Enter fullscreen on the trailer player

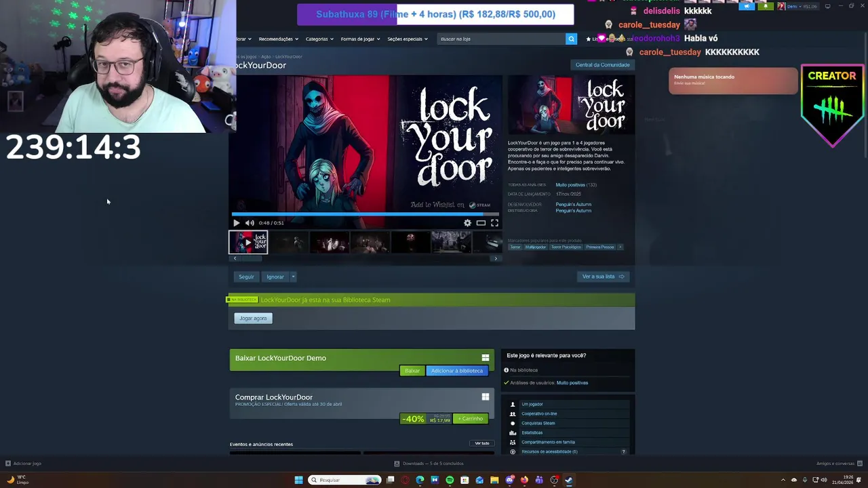click(494, 223)
